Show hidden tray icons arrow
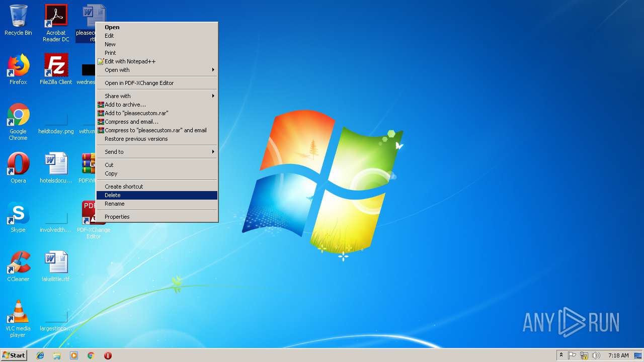The image size is (644, 362). click(561, 355)
